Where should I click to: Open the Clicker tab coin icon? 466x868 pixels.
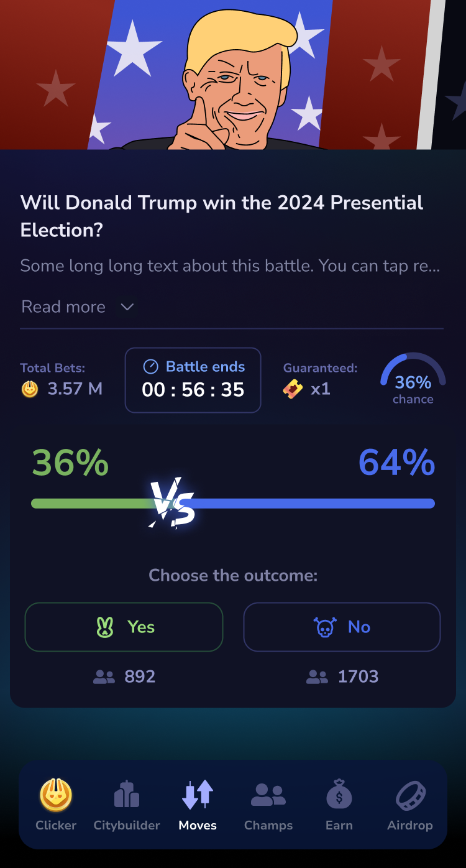(x=56, y=795)
